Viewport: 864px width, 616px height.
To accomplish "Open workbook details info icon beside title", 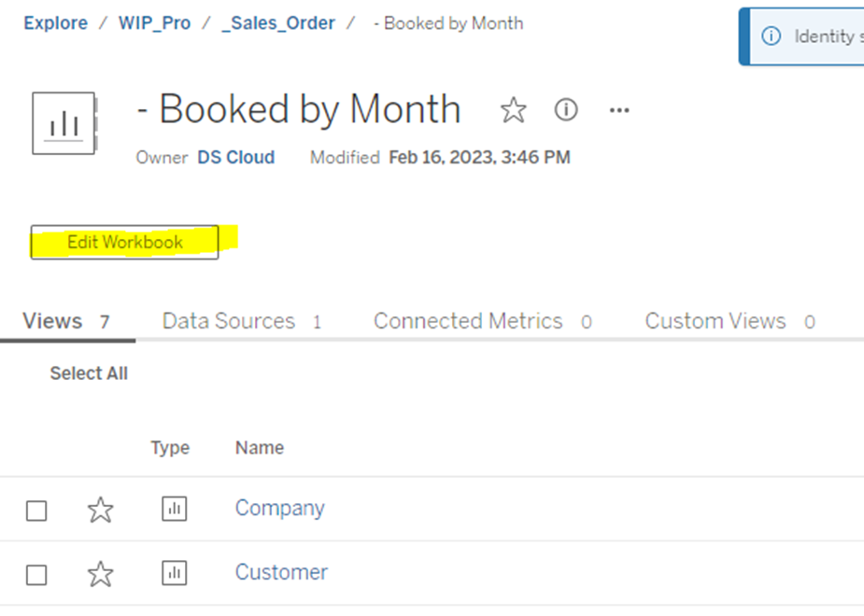I will 566,110.
